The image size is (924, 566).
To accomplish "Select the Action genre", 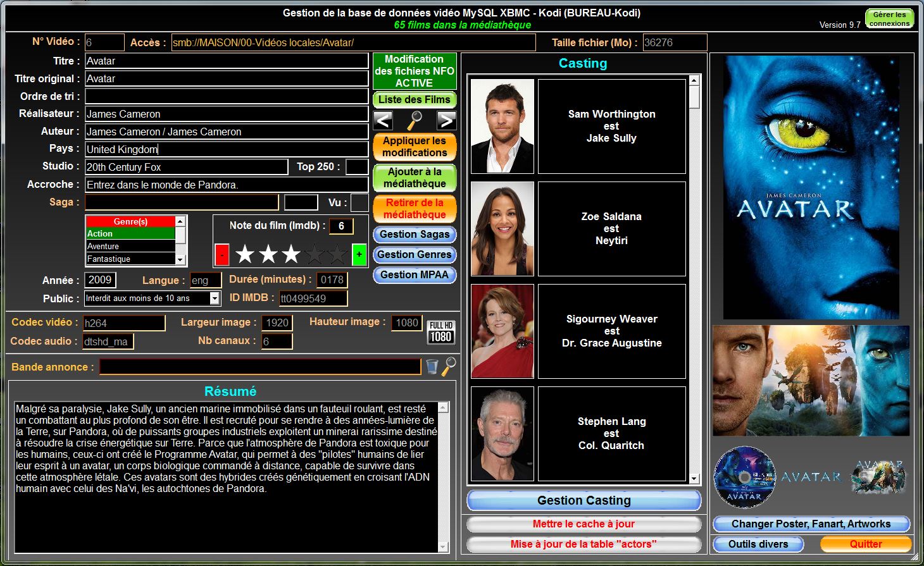I will coord(130,233).
